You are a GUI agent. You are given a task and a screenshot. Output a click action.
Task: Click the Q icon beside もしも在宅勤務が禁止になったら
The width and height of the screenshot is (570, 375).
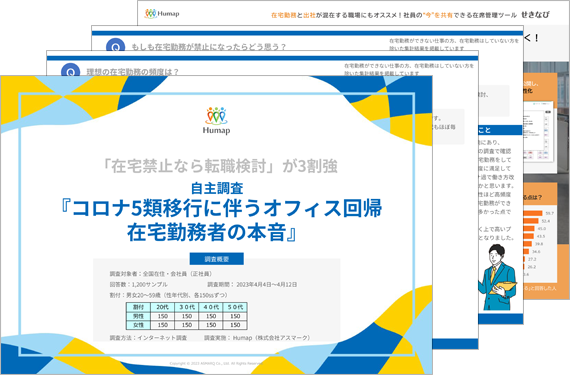(115, 45)
